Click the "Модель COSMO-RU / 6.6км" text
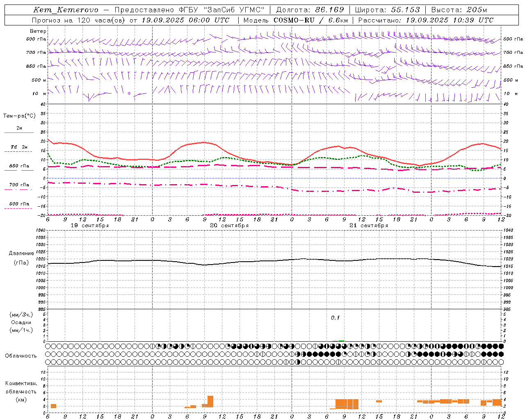The width and height of the screenshot is (525, 420). [296, 20]
